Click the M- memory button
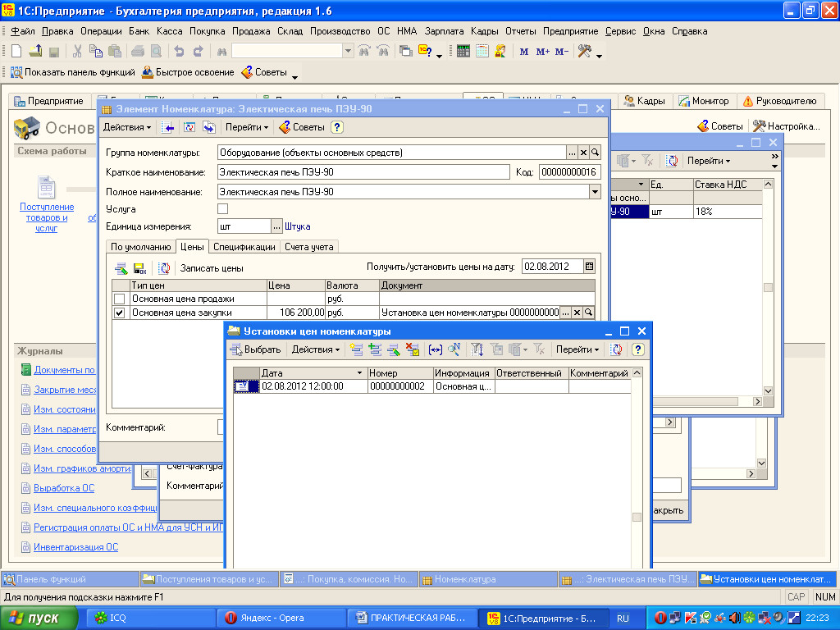The width and height of the screenshot is (840, 630). tap(561, 52)
